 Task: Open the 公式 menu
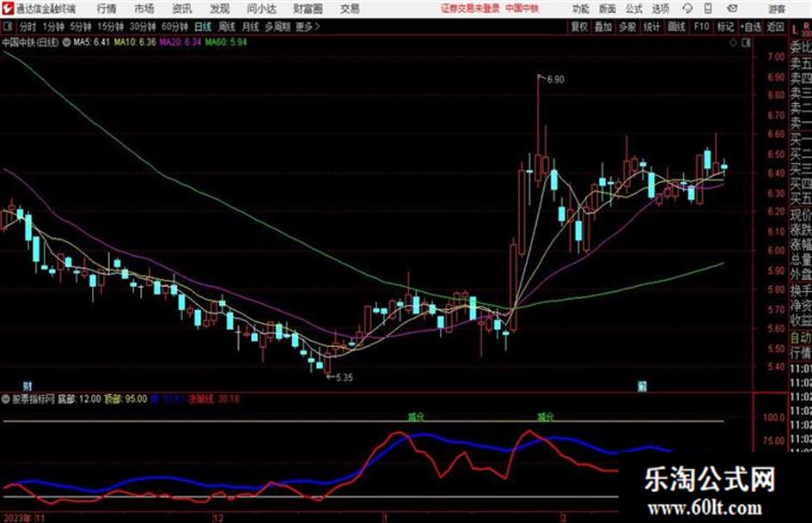tap(634, 9)
